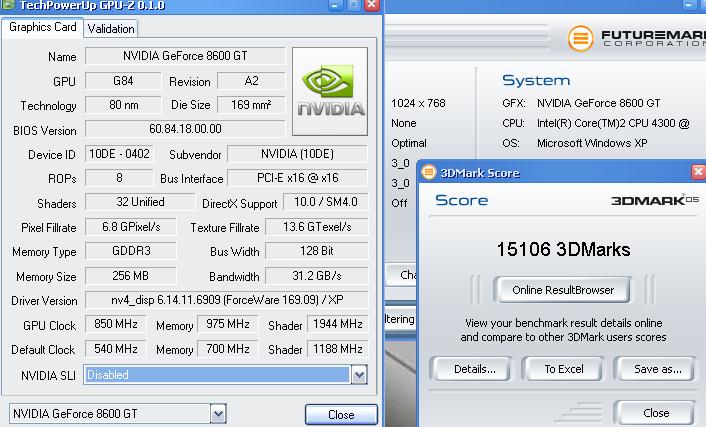
Task: Click the ROPs field showing 8
Action: click(119, 178)
